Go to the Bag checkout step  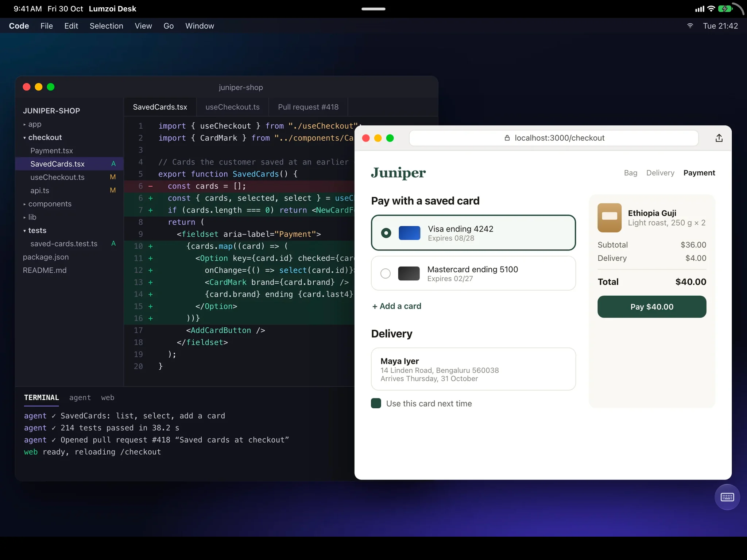630,173
